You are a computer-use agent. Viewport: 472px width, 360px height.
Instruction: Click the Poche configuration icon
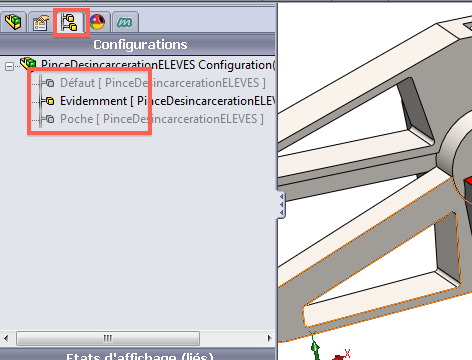(50, 119)
